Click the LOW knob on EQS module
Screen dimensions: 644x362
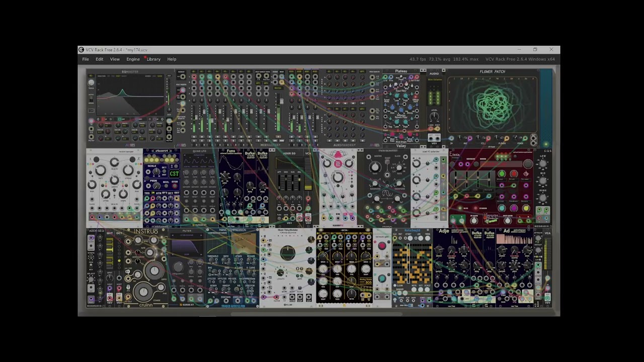543,162
